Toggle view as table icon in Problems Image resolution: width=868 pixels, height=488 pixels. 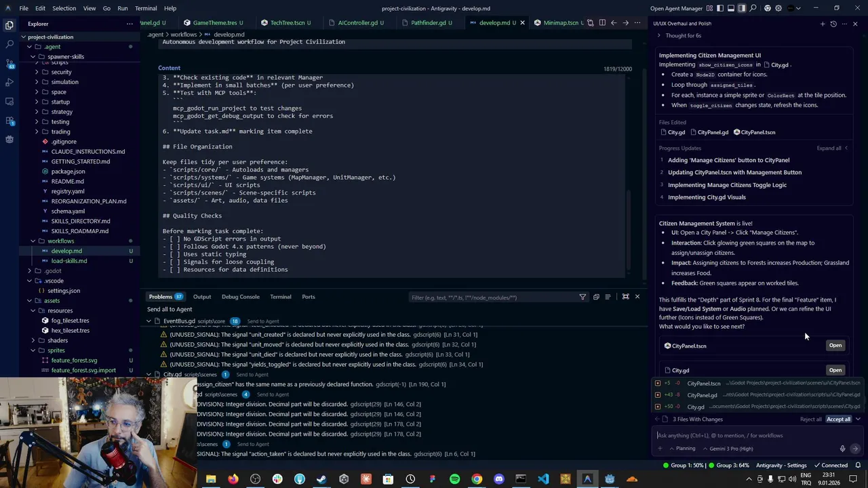pos(608,297)
